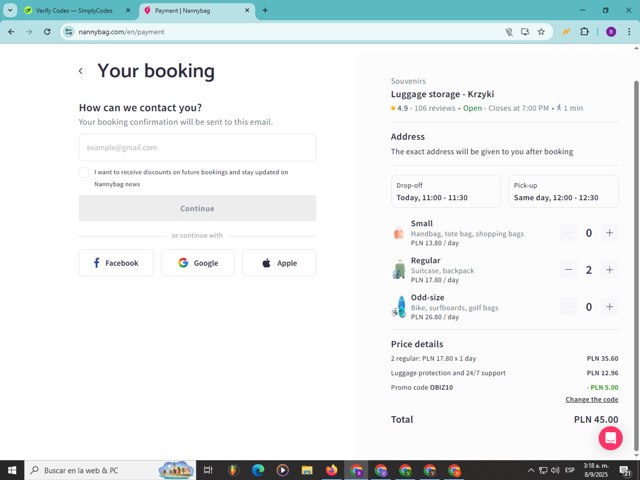This screenshot has height=480, width=640.
Task: Show hidden system tray icons
Action: tap(531, 470)
